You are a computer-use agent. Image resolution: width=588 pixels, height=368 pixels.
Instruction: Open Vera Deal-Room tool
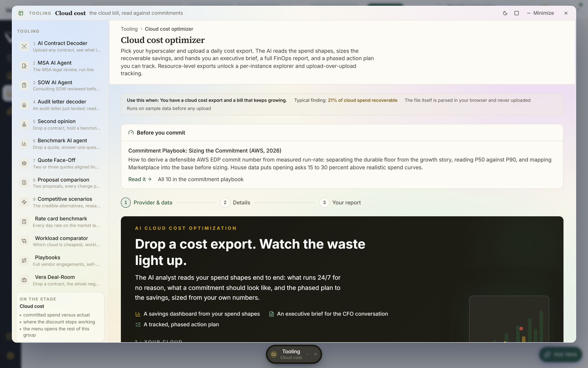tap(60, 280)
